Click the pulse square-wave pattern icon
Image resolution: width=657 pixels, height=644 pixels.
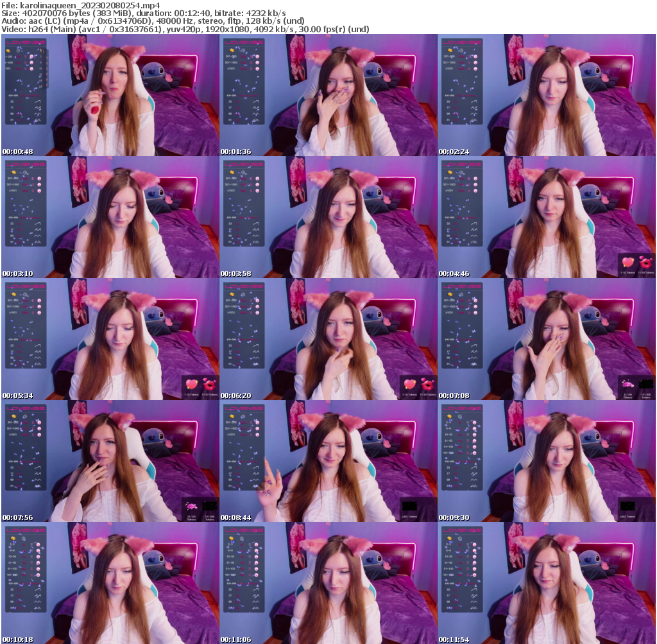pyautogui.click(x=38, y=120)
